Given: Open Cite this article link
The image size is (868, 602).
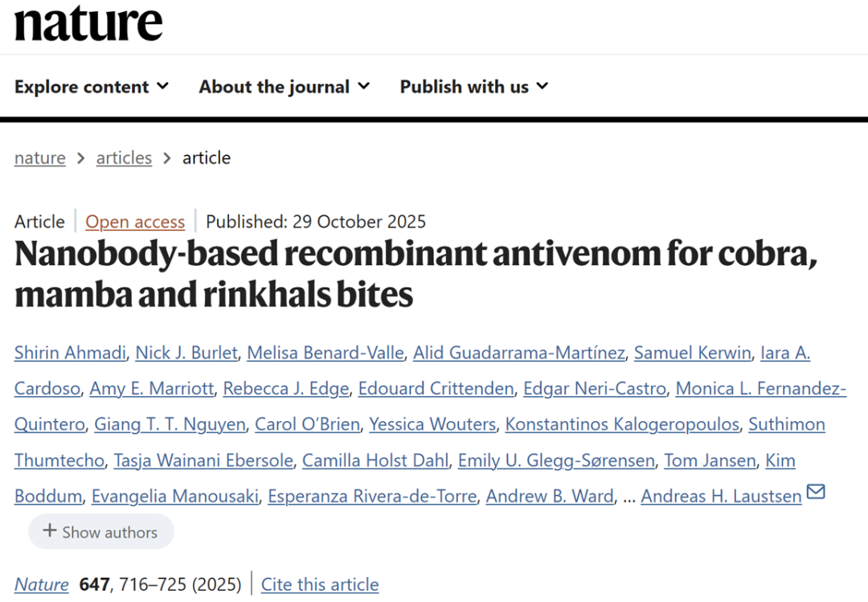Looking at the screenshot, I should click(x=320, y=584).
